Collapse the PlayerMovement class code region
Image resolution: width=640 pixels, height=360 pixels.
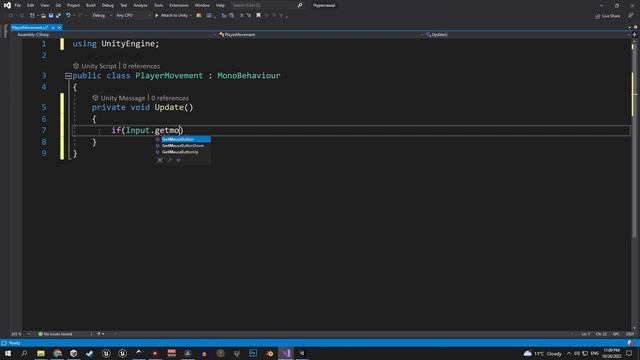[68, 76]
